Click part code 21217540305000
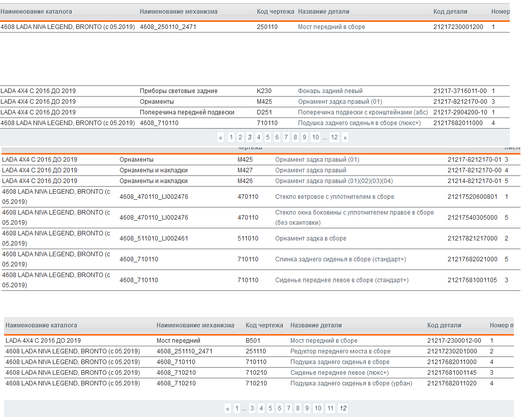The height and width of the screenshot is (420, 523). (473, 218)
